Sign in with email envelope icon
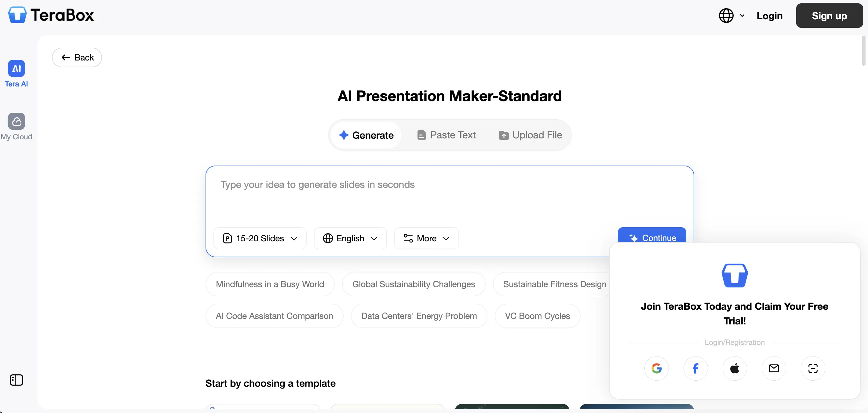Screen dimensions: 868x413 point(774,368)
